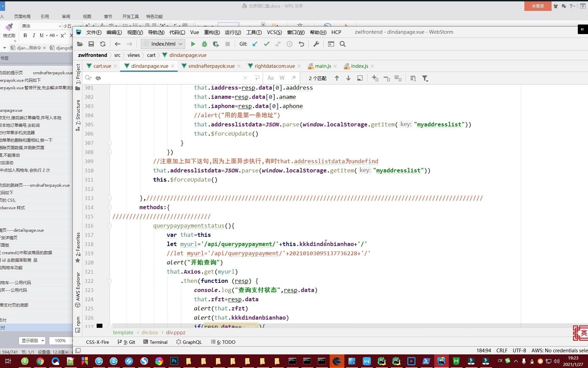This screenshot has height=368, width=588.
Task: Toggle Words (W) option in find bar
Action: pyautogui.click(x=282, y=78)
